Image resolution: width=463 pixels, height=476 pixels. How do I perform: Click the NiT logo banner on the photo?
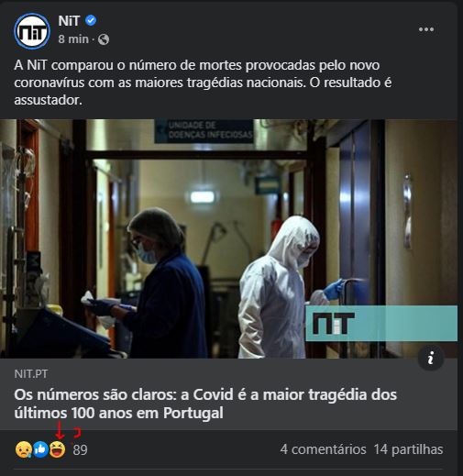[381, 323]
